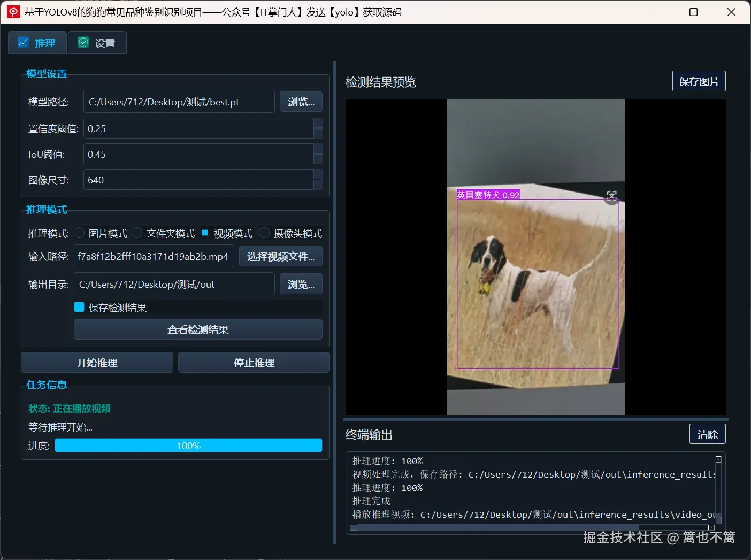Click the 播放推理视频 line in terminal

pyautogui.click(x=534, y=514)
